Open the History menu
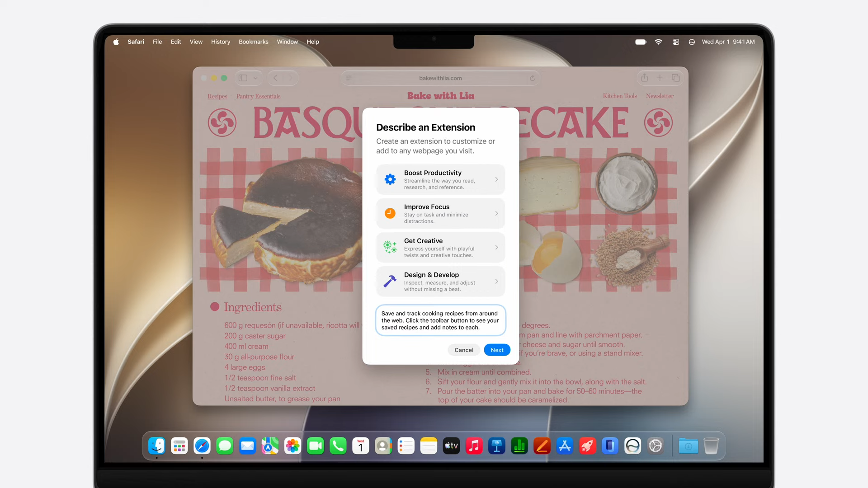 [x=221, y=42]
